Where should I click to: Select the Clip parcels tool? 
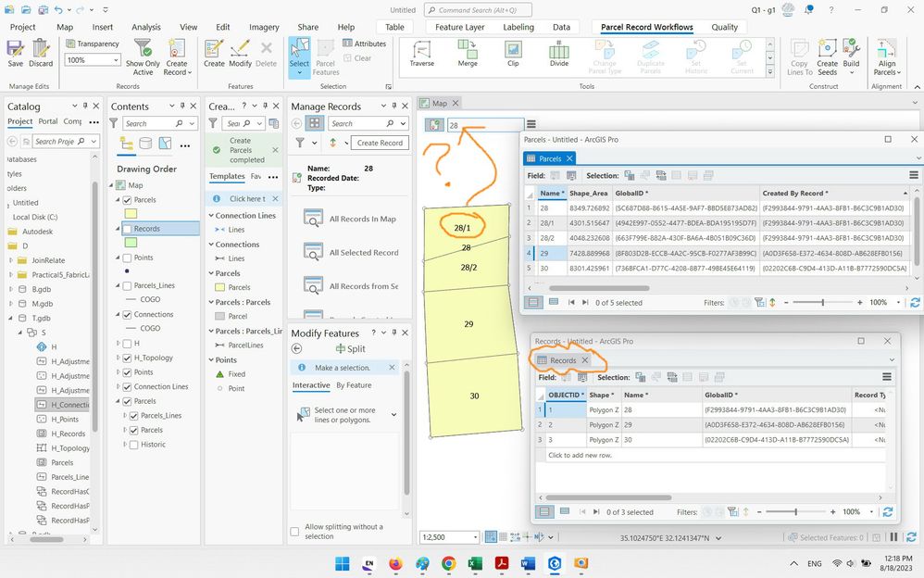513,53
